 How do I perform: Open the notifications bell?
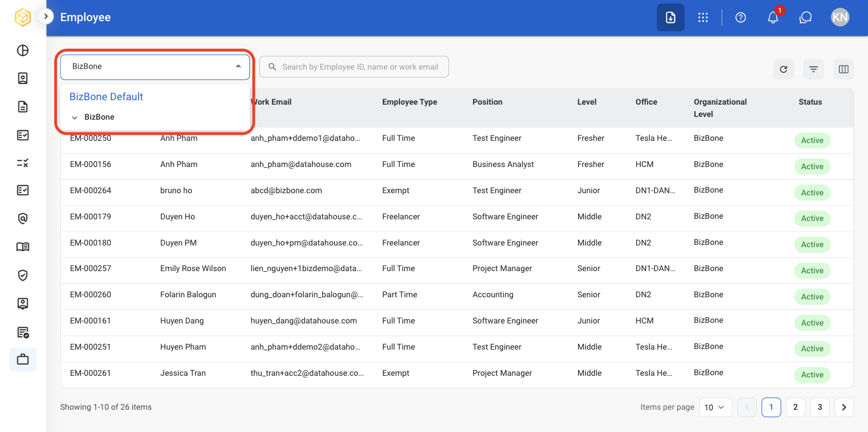pos(773,18)
